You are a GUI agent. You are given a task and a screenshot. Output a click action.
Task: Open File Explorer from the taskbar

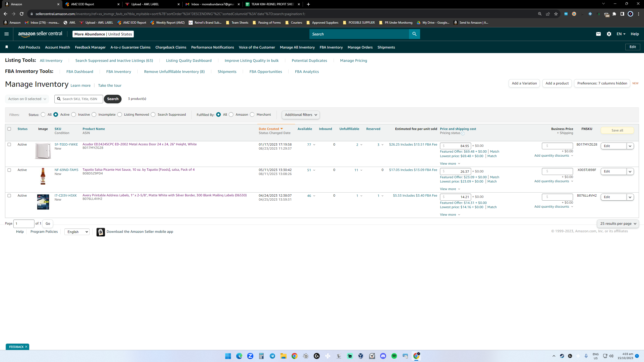click(x=284, y=356)
